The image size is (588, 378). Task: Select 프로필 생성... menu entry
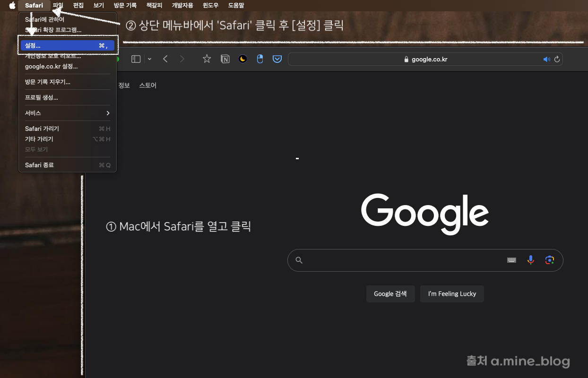click(67, 98)
